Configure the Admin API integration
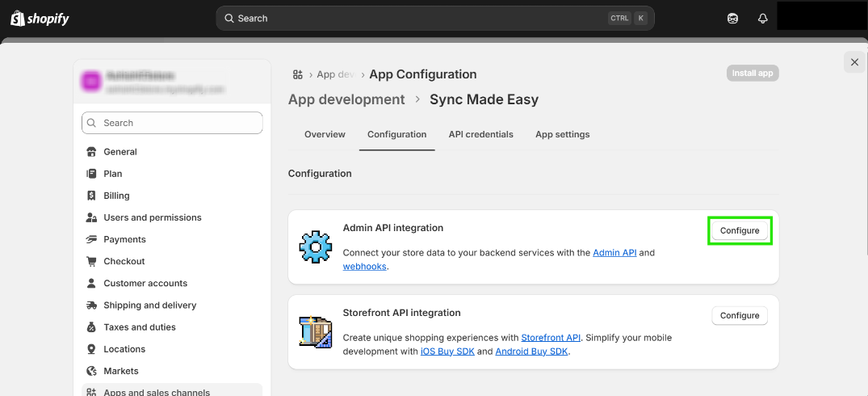The image size is (868, 396). pos(740,231)
